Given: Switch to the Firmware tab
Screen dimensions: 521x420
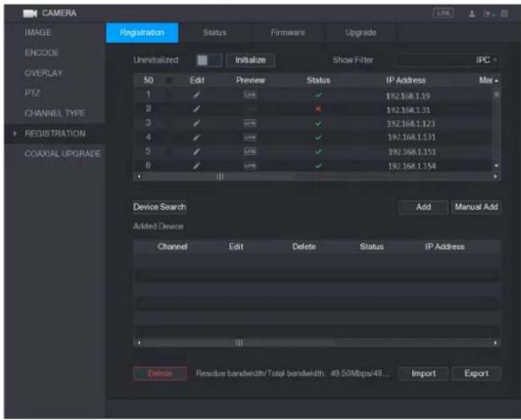Looking at the screenshot, I should click(287, 33).
